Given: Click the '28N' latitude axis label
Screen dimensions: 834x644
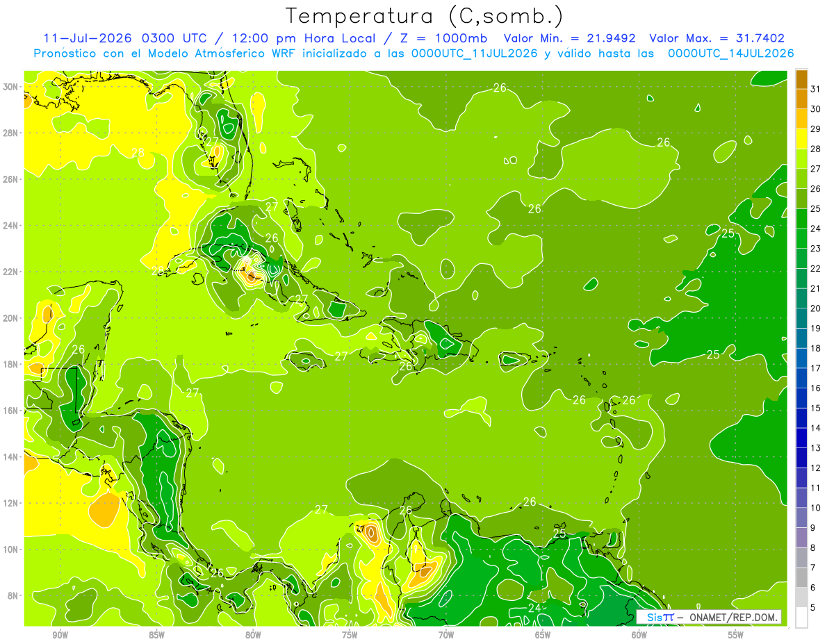Looking at the screenshot, I should click(11, 133).
